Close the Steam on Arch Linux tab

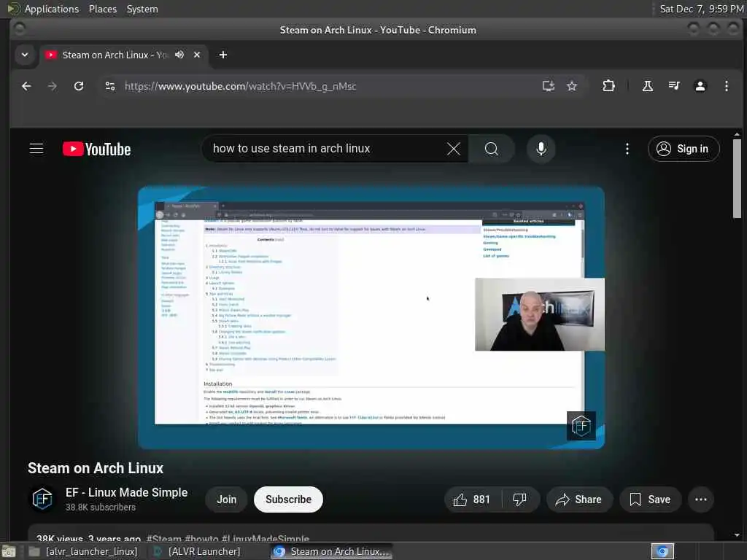pyautogui.click(x=197, y=55)
